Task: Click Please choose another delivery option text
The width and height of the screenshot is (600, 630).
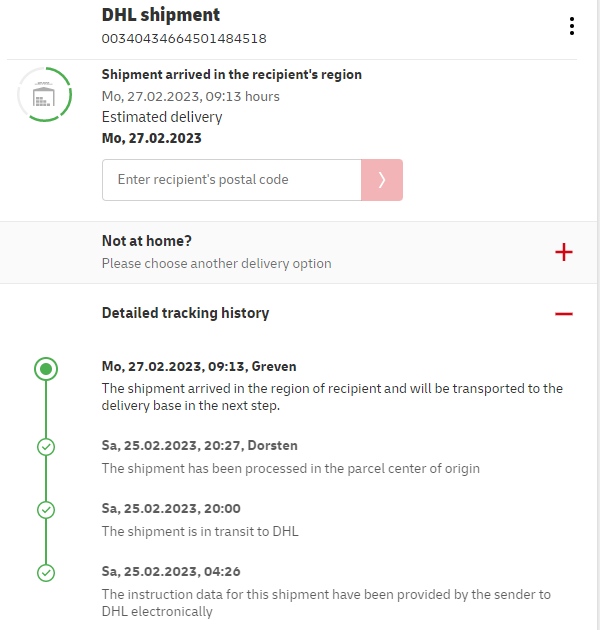Action: [216, 264]
